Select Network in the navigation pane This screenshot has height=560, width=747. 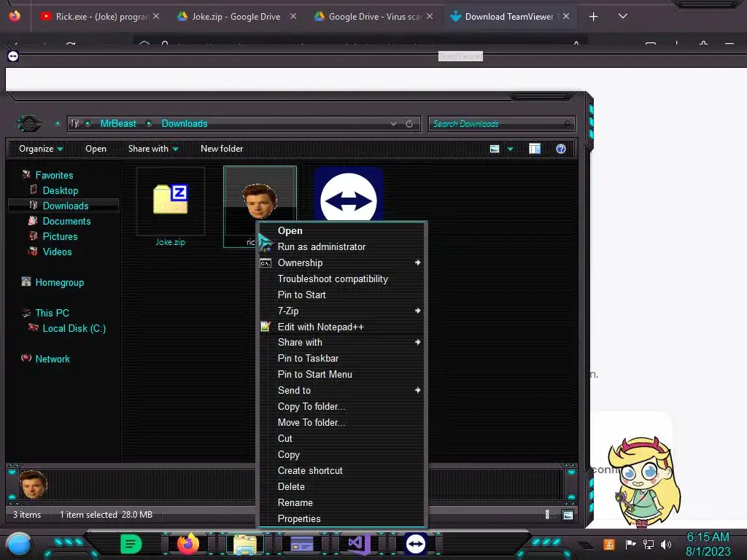pyautogui.click(x=53, y=359)
